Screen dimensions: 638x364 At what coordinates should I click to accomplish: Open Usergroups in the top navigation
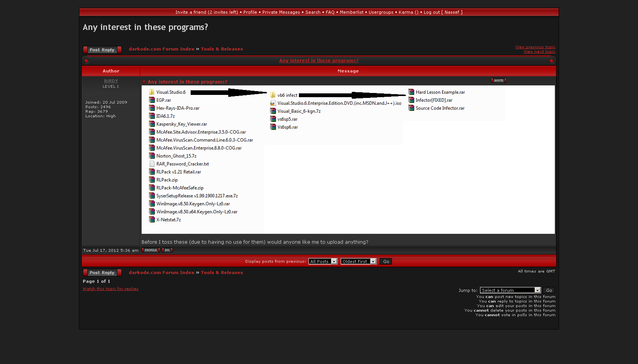click(x=381, y=12)
